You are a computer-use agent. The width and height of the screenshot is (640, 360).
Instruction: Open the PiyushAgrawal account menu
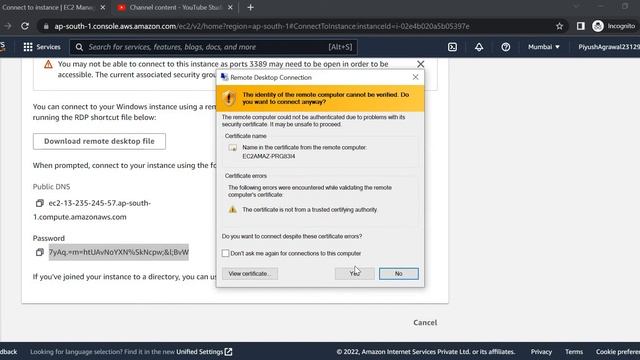609,47
